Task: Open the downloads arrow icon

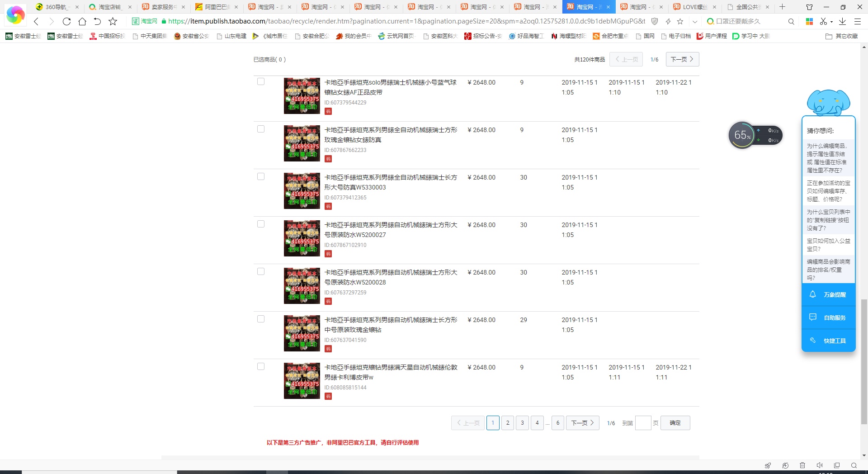Action: 842,21
